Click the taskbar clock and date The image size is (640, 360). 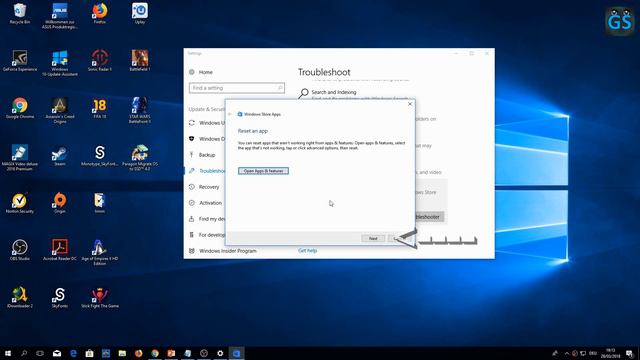(611, 353)
